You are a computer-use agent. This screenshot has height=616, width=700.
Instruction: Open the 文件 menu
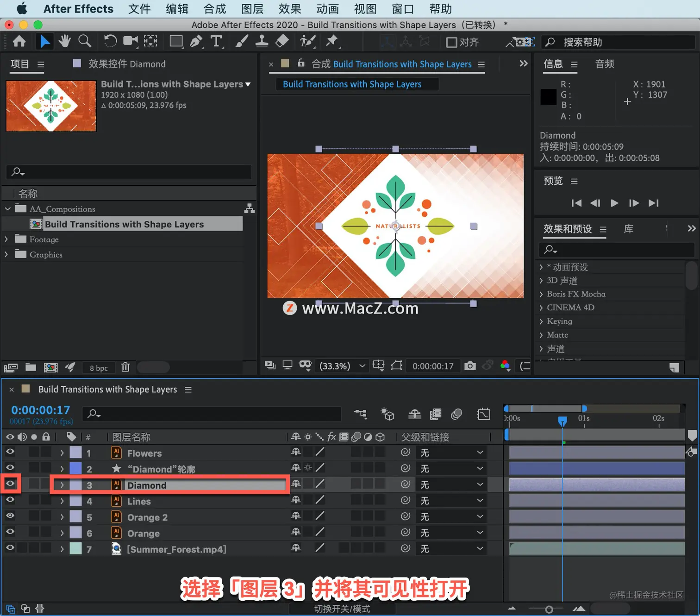139,9
